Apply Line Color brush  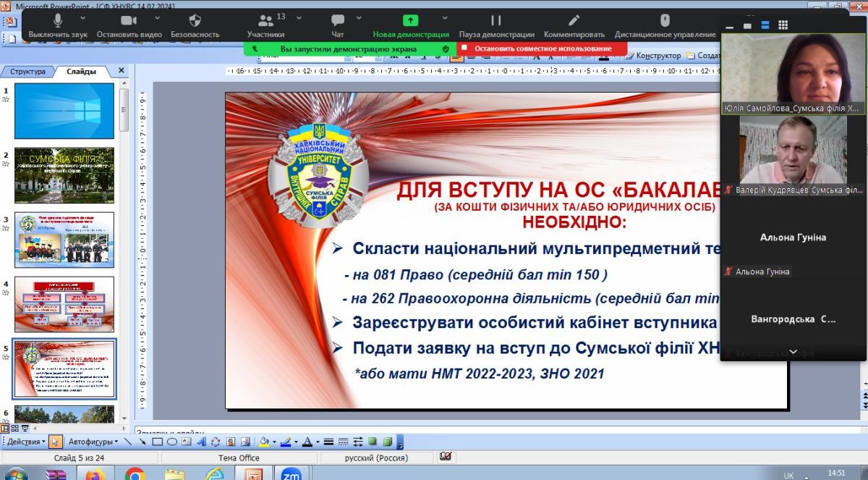click(286, 442)
